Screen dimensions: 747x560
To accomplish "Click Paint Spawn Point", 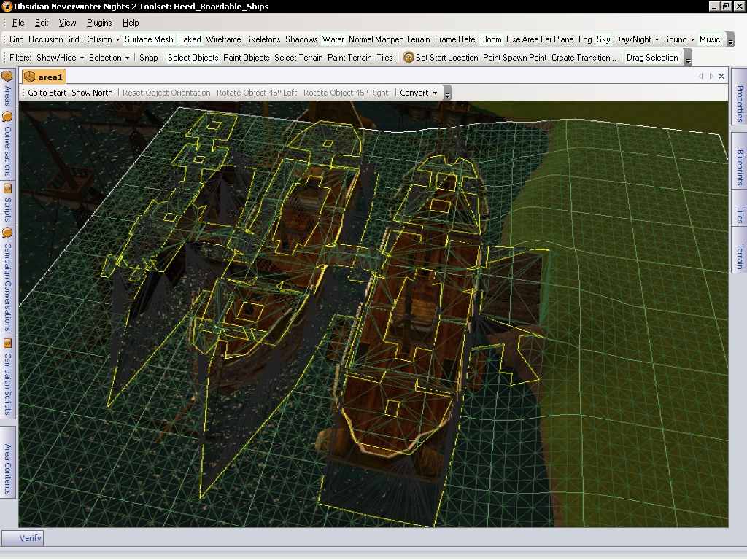I will pos(514,58).
